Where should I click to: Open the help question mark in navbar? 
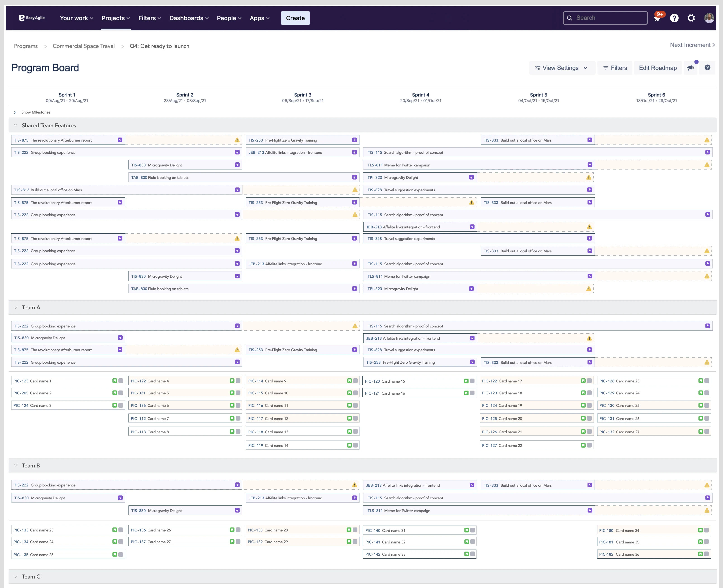tap(674, 18)
